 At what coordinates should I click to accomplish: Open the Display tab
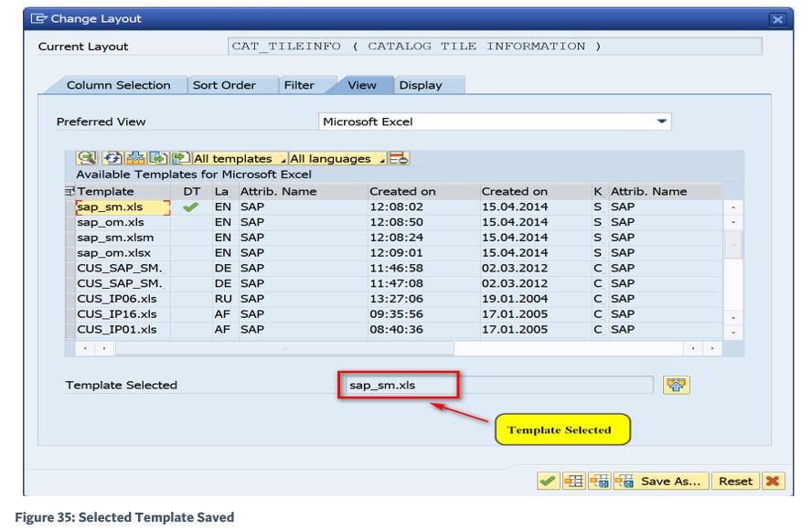click(x=421, y=85)
